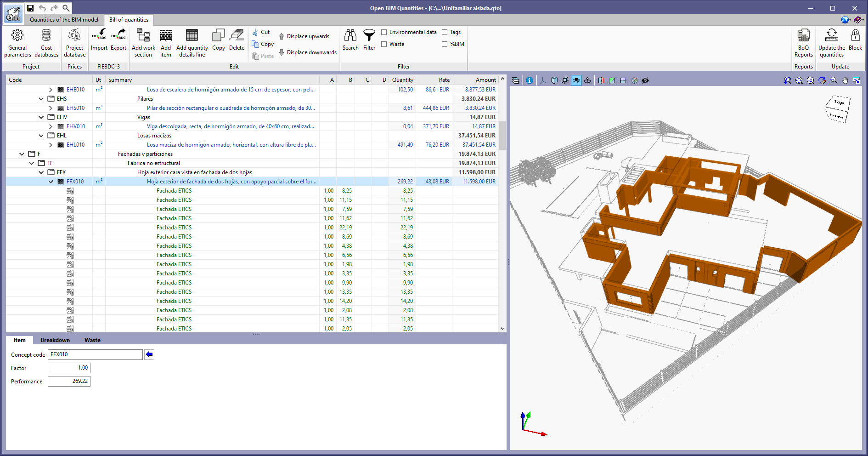
Task: Select the Amount column header
Action: tap(475, 80)
